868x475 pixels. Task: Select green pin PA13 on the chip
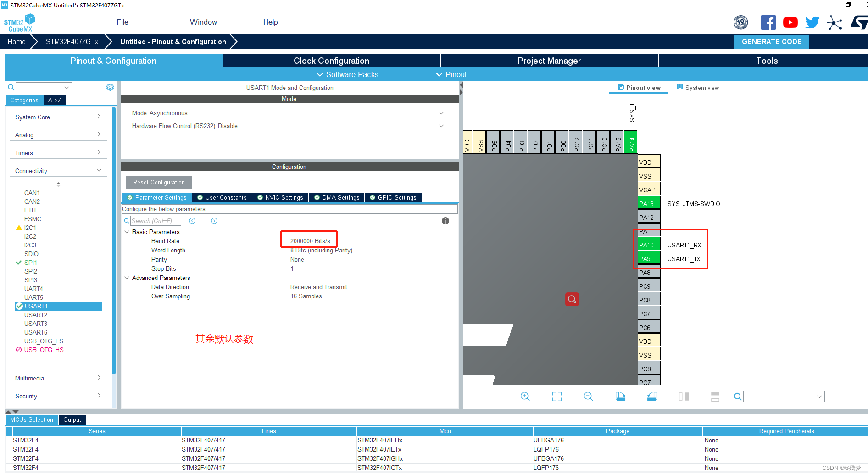649,204
